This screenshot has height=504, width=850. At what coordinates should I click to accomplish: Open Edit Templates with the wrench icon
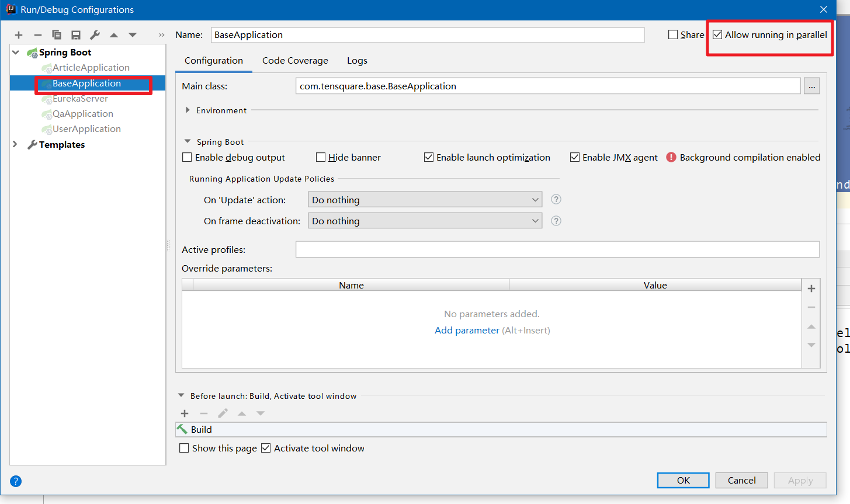tap(95, 35)
